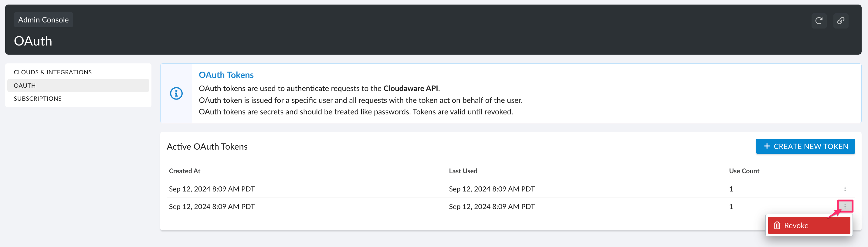
Task: Click the refresh icon in the header
Action: pos(819,21)
